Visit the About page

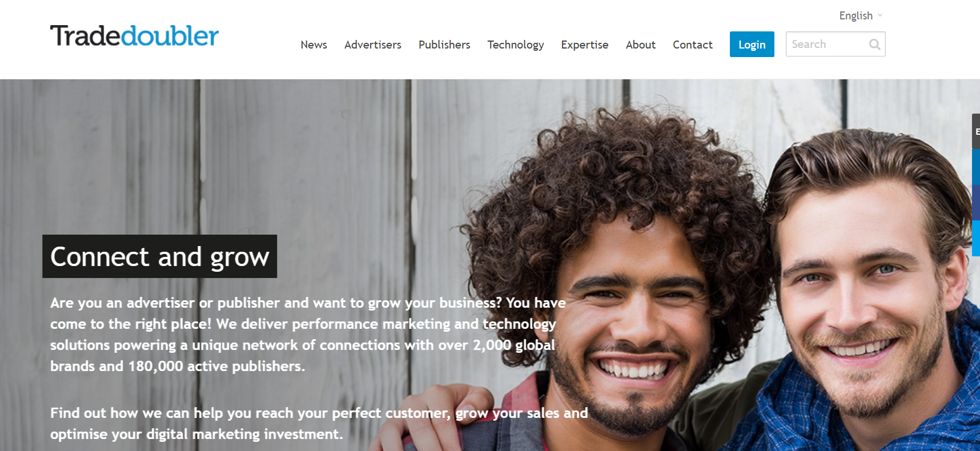(640, 45)
